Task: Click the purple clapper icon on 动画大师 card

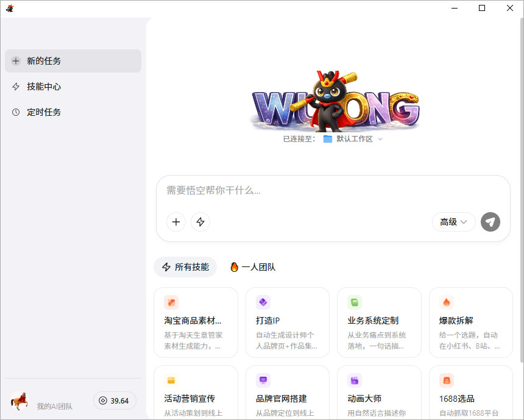Action: (x=355, y=380)
